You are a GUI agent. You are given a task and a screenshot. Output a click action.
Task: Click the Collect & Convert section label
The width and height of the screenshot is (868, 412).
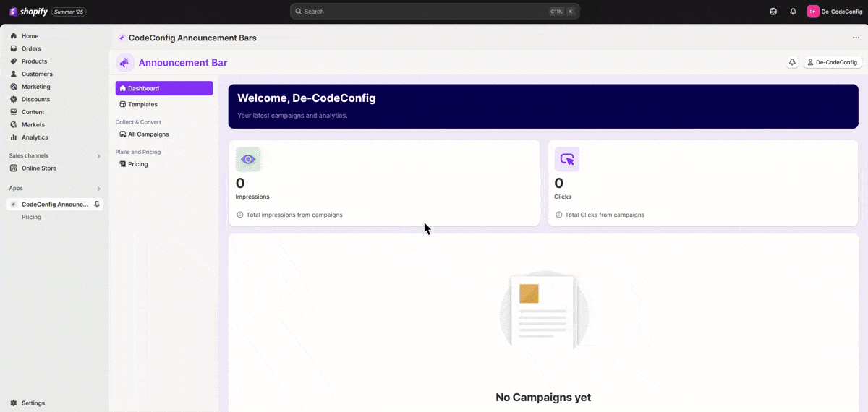tap(138, 122)
